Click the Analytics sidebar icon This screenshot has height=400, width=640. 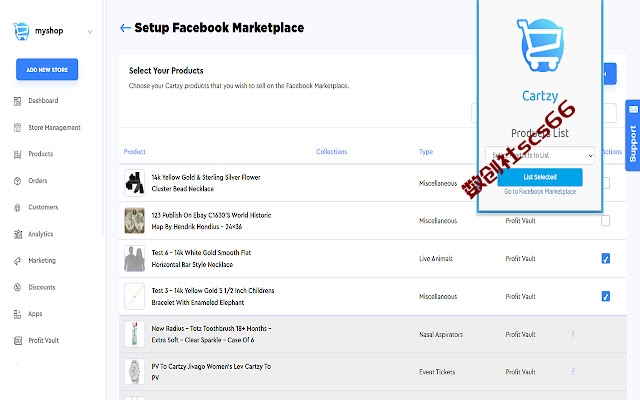tap(18, 234)
